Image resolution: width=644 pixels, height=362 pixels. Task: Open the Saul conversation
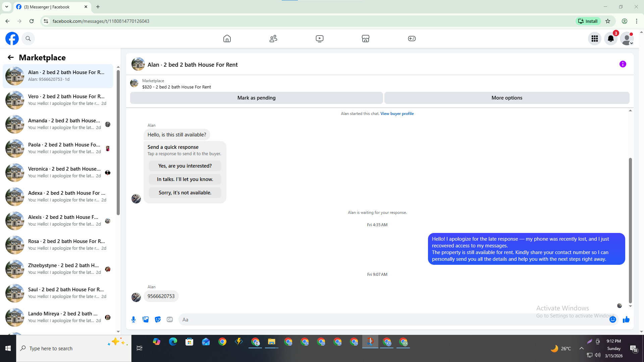click(58, 293)
